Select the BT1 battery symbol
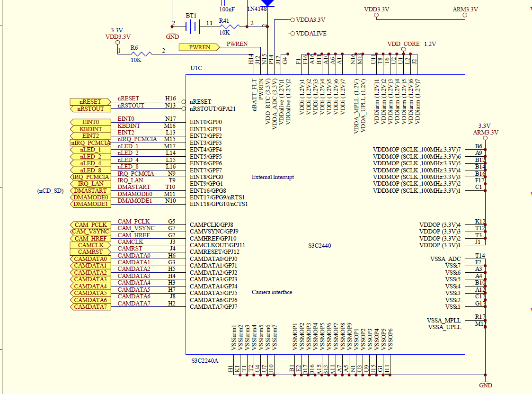532x394 pixels. (192, 27)
